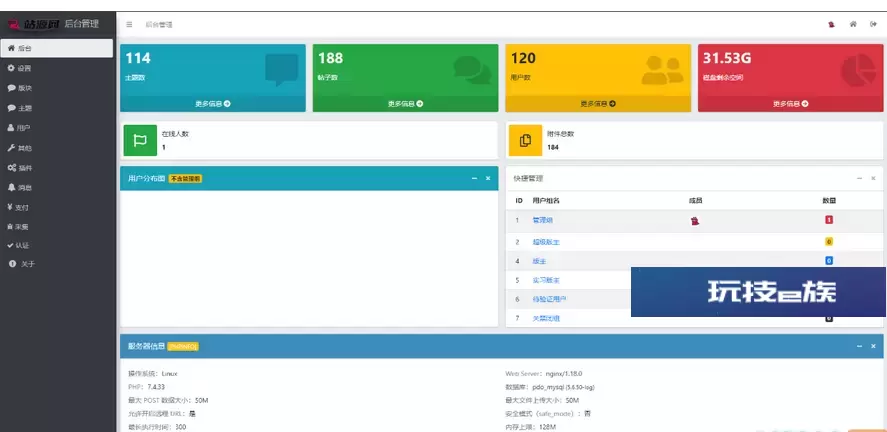Collapse the 快捷管理 panel with minus button
887x432 pixels.
click(859, 178)
